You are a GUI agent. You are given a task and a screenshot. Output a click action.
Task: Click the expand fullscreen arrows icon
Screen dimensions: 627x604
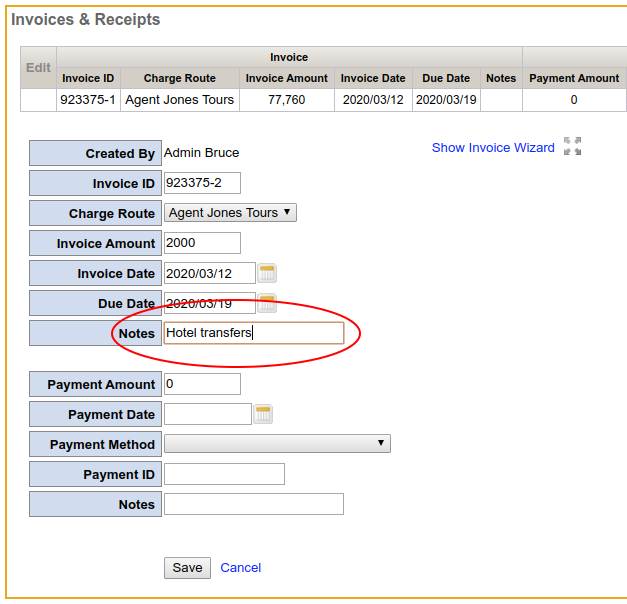coord(573,147)
